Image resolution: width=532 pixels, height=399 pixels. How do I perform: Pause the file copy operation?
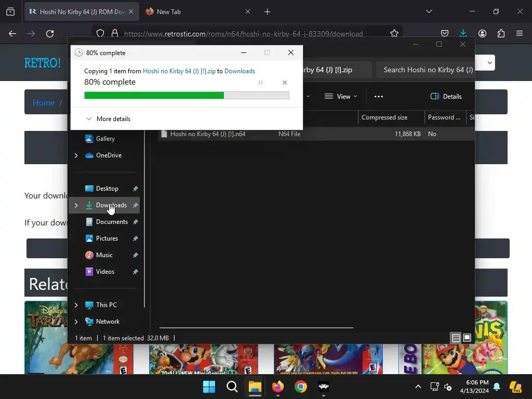point(260,83)
